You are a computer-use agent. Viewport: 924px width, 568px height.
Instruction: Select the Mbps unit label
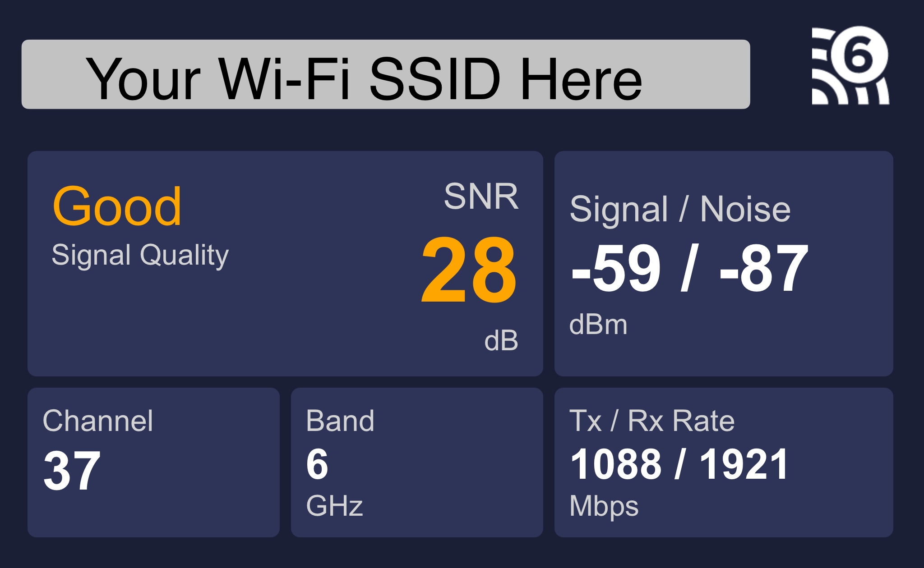pyautogui.click(x=604, y=507)
